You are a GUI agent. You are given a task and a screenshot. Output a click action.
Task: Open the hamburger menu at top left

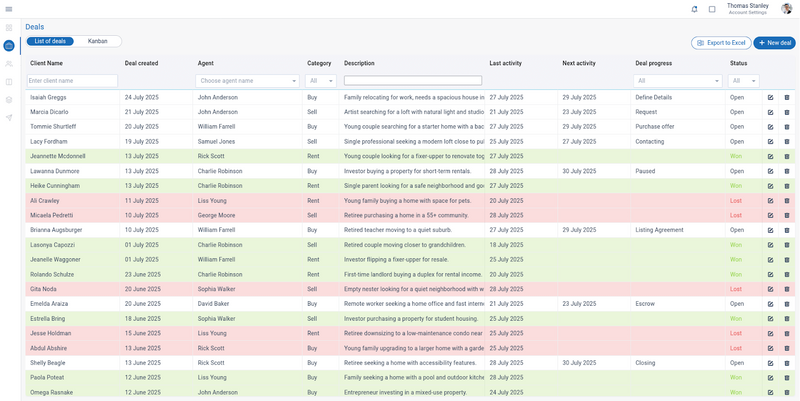click(x=9, y=9)
